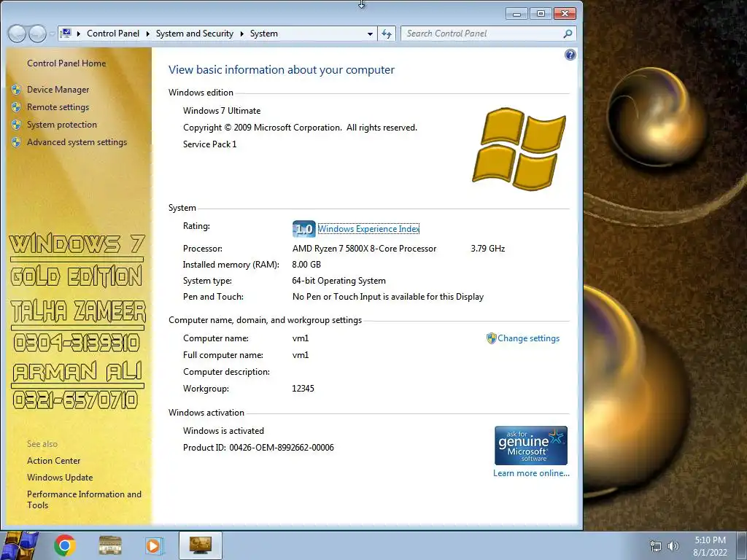The image size is (747, 560).
Task: Click the refresh button in address bar
Action: 387,34
